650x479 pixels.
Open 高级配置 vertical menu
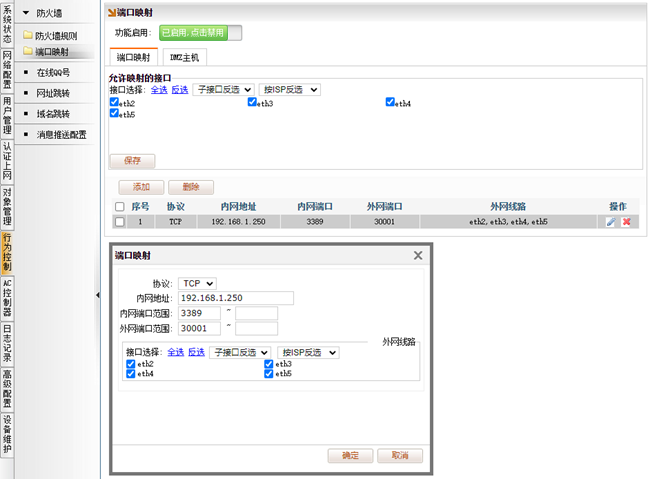(7, 389)
